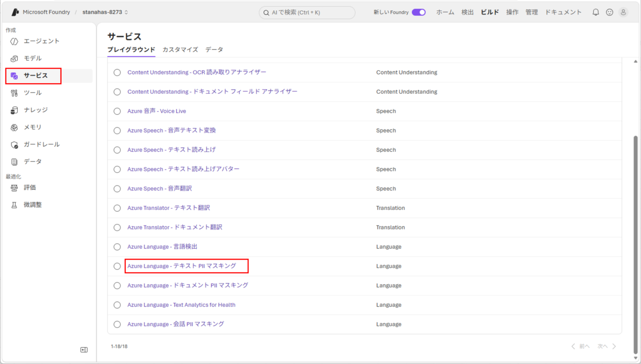
Task: Select radio button for OCR 読み取りアナライザー
Action: click(x=117, y=72)
